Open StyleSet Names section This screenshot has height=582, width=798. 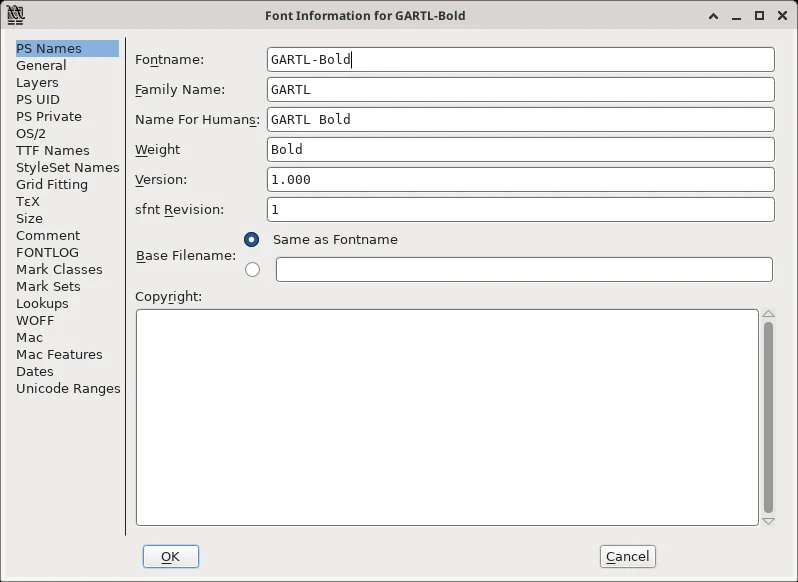[68, 167]
